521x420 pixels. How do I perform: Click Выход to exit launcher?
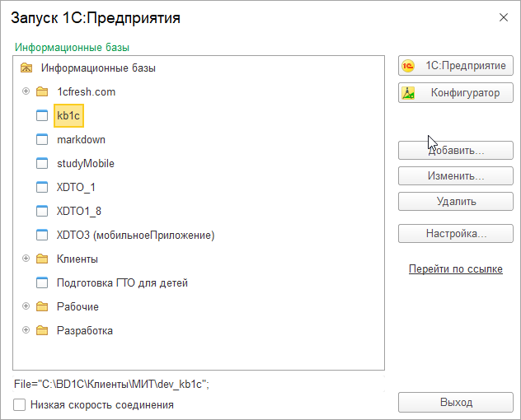[456, 403]
